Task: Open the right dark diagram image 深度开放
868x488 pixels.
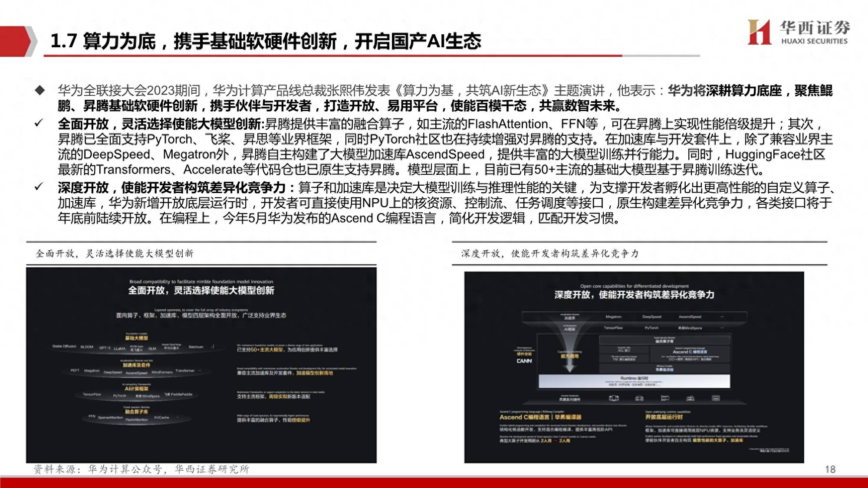Action: click(x=634, y=367)
